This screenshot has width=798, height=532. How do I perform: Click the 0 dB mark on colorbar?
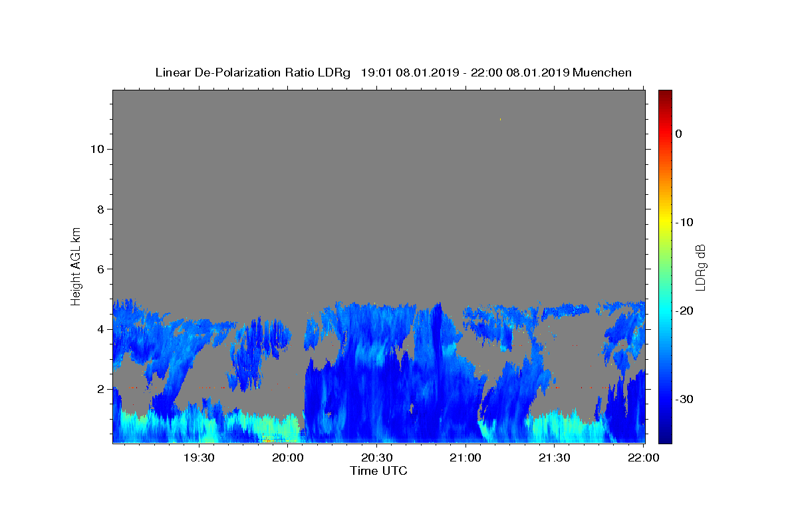pyautogui.click(x=679, y=134)
